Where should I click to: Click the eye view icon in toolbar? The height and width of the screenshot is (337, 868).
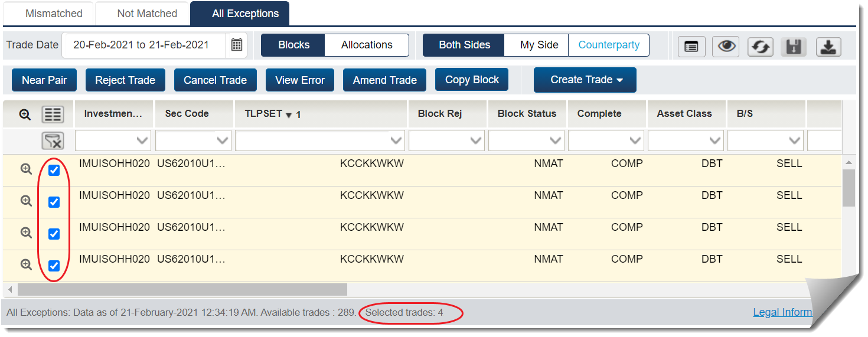[726, 47]
